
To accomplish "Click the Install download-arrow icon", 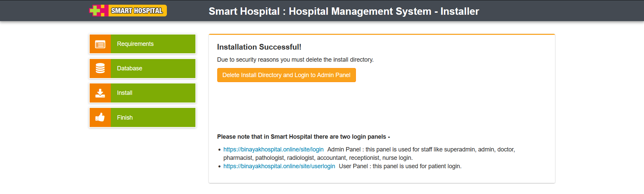I will 100,93.
